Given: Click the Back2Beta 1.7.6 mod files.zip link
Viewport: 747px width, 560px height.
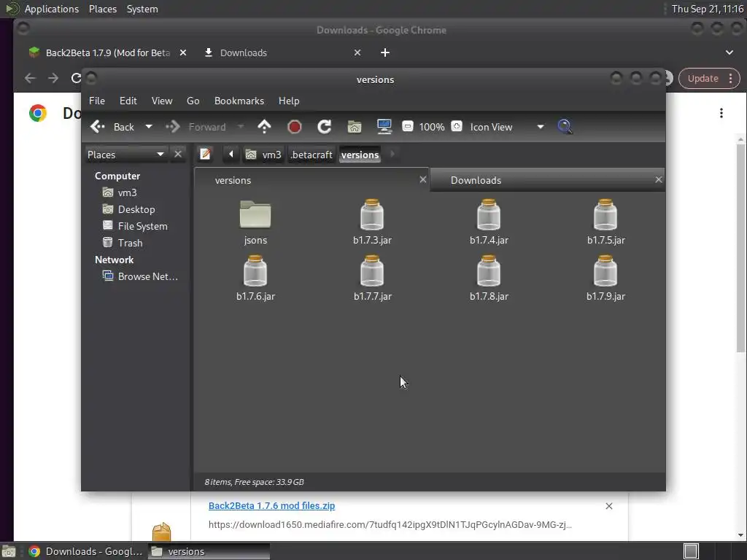Looking at the screenshot, I should (271, 506).
